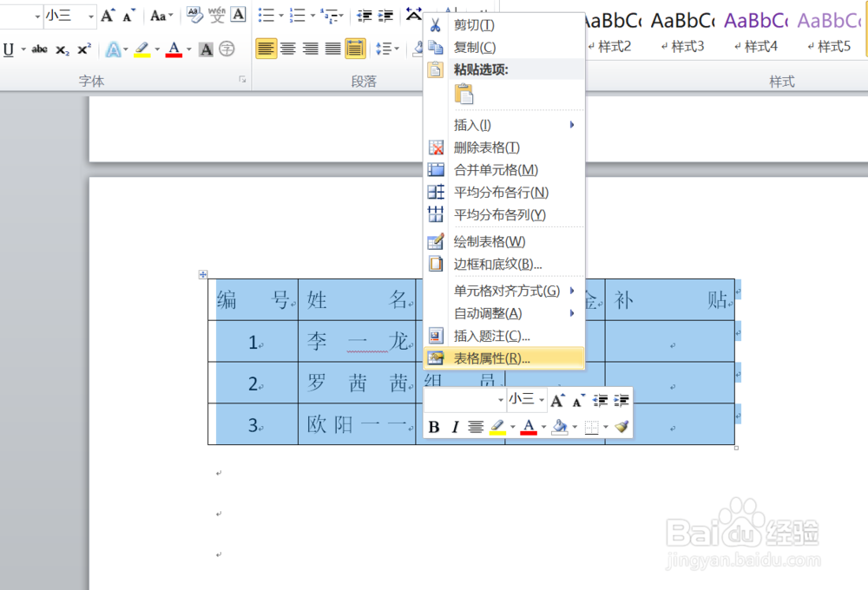Viewport: 868px width, 590px height.
Task: Choose 边框和底纹(B)... menu item
Action: pos(503,265)
